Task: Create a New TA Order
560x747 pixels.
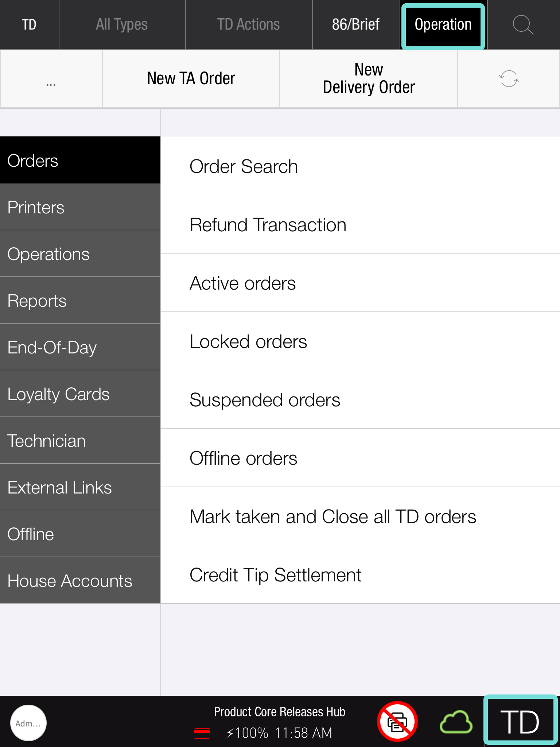Action: [x=191, y=79]
